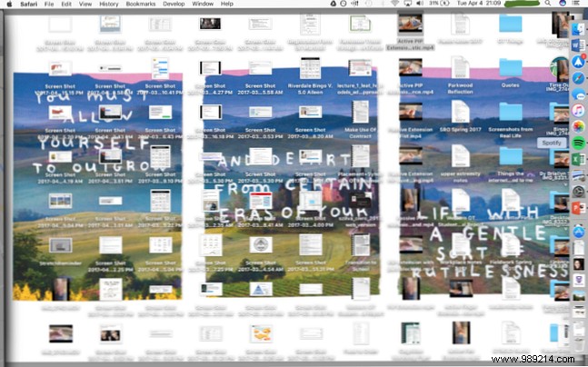Screen dimensions: 588x367
Task: Open the Develop menu
Action: pos(174,4)
